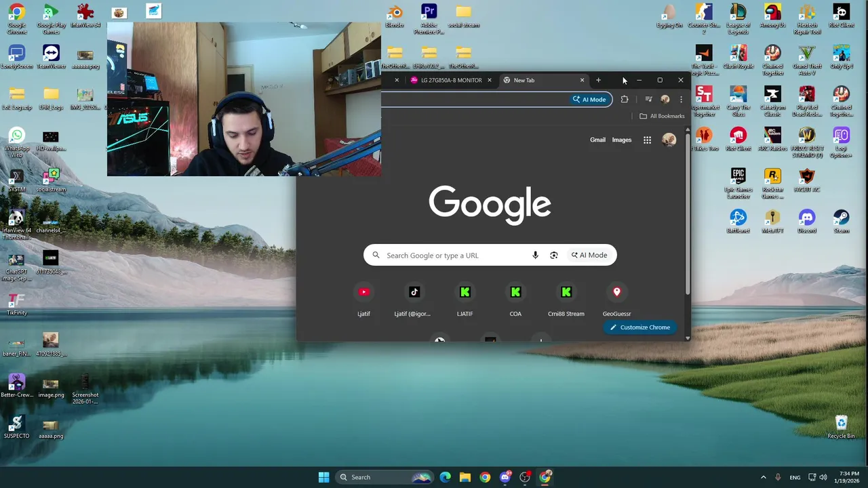Select Screenshot 2026-01 file on desktop
868x488 pixels.
(x=85, y=389)
